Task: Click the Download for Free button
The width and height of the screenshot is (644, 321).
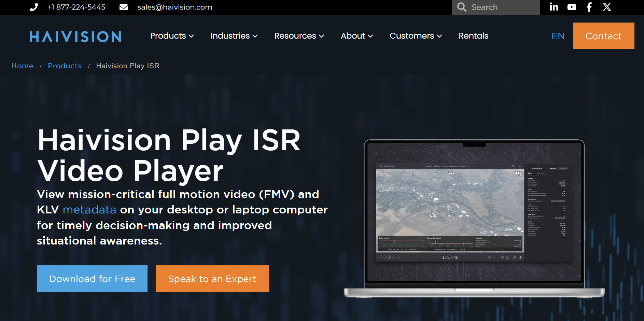Action: tap(92, 279)
